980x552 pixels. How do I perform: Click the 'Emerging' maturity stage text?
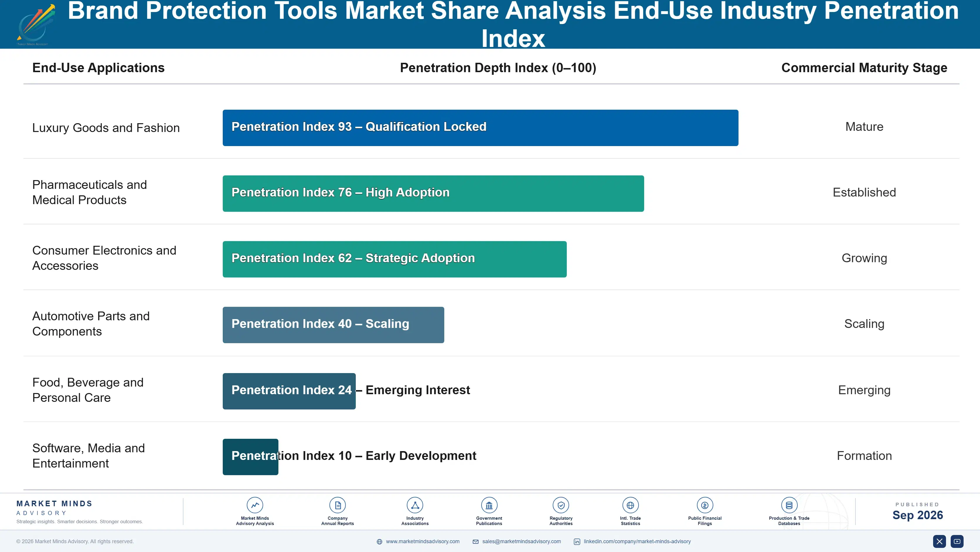point(864,390)
